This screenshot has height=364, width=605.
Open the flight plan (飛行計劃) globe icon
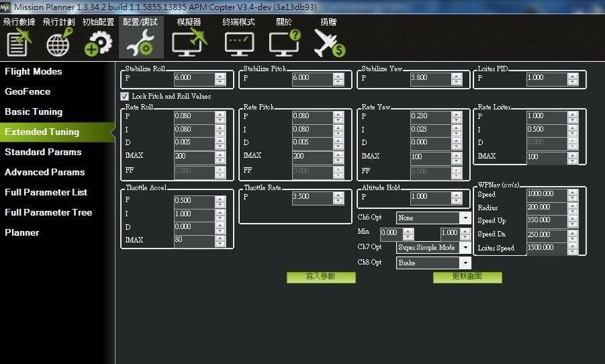[59, 42]
